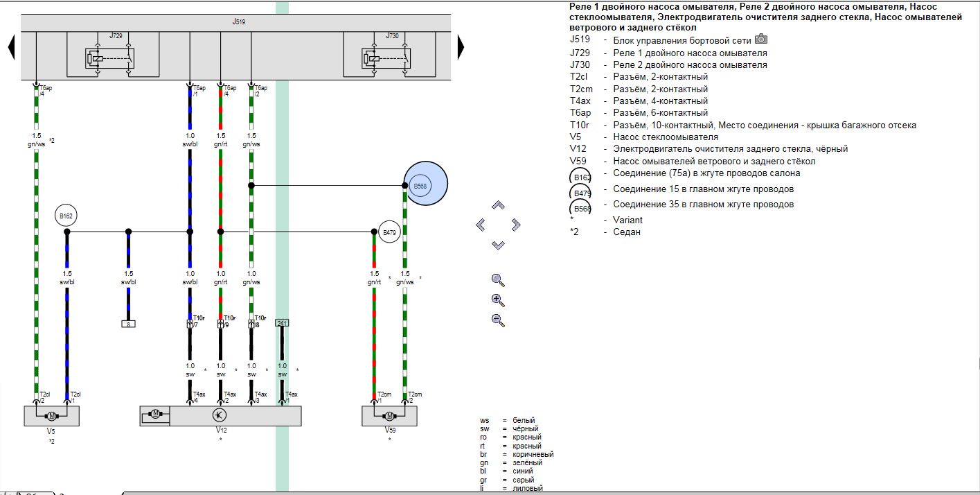
Task: Reset zoom with the plain magnifier icon
Action: click(x=497, y=280)
